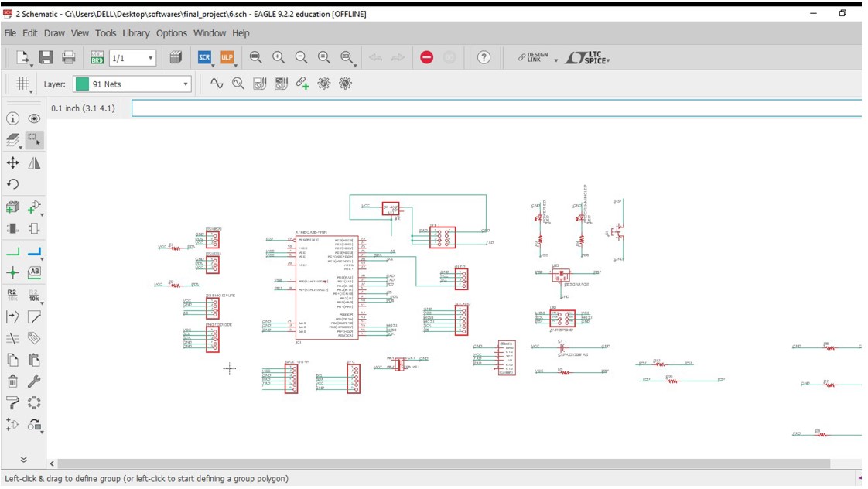
Task: Run a ULP program icon
Action: point(227,57)
